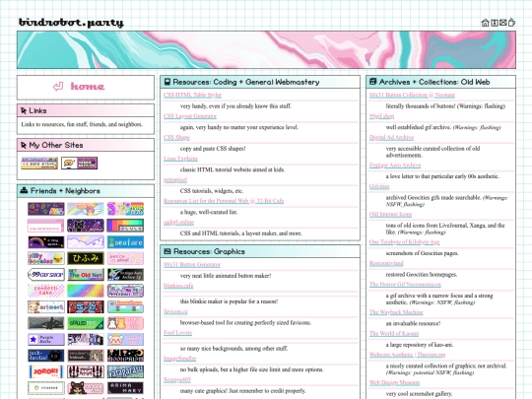
Task: Visit the 'Lissa Explains' link
Action: 180,159
